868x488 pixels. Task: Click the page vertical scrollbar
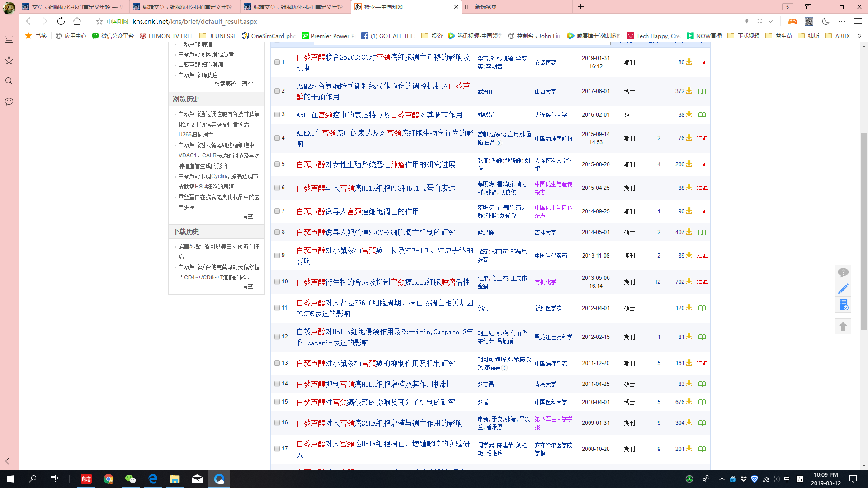coord(864,231)
